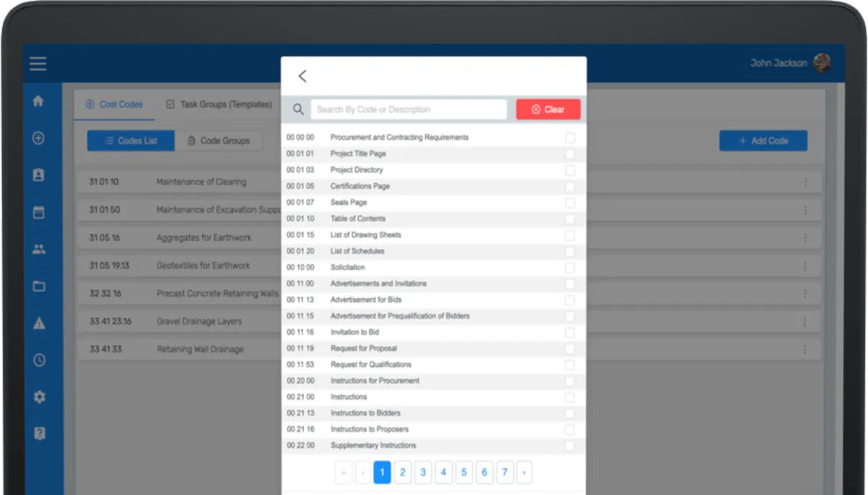Open the calendar sidebar icon
The width and height of the screenshot is (868, 495).
point(39,213)
